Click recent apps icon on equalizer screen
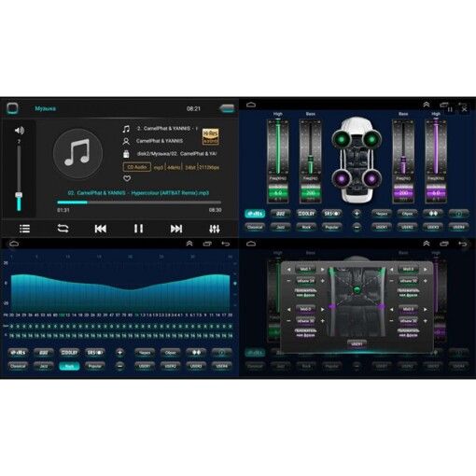 click(x=207, y=244)
